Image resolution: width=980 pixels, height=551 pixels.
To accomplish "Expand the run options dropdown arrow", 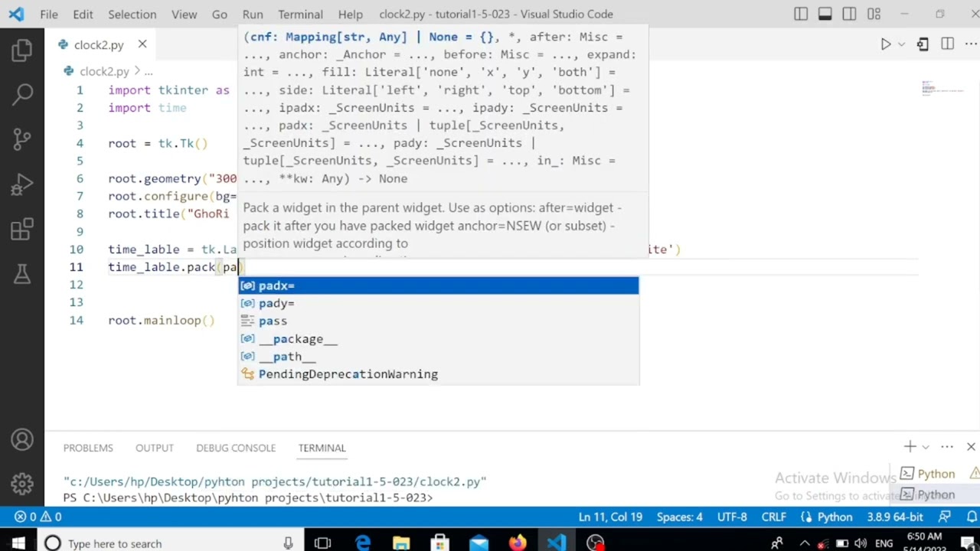I will (x=901, y=44).
